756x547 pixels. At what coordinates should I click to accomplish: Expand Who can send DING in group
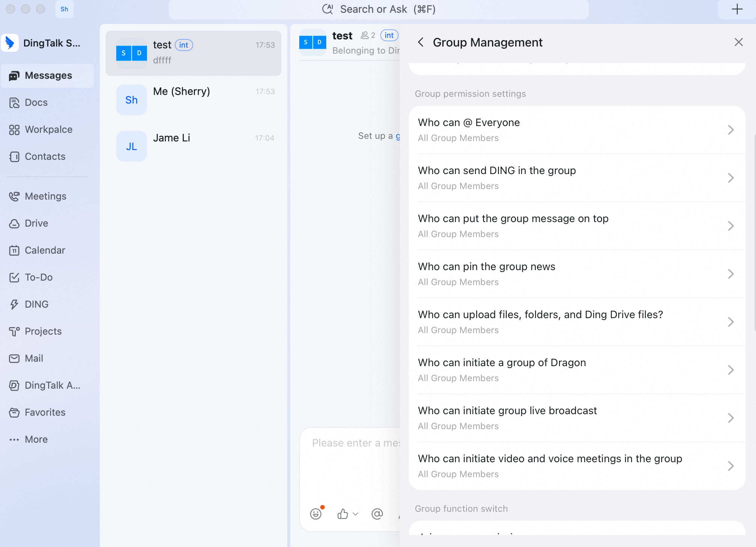coord(577,178)
